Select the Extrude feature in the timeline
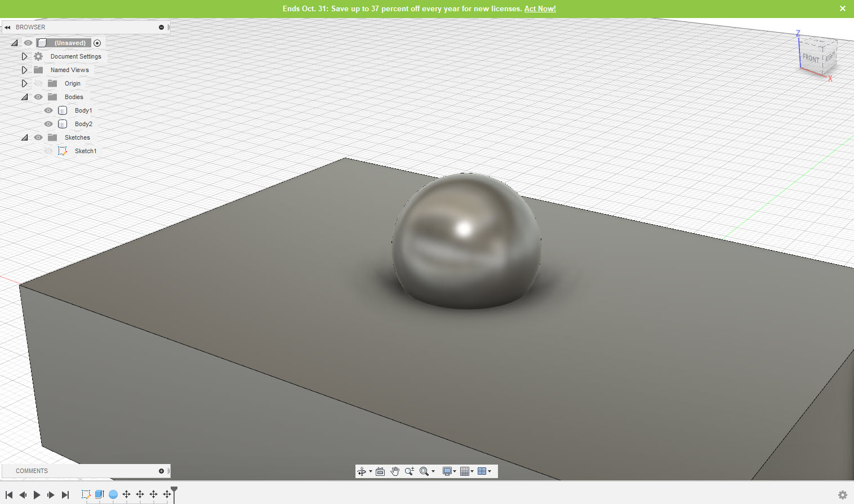The image size is (854, 504). (99, 494)
